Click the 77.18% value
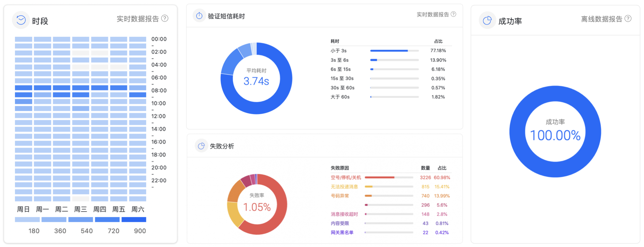The image size is (644, 247). [x=438, y=51]
